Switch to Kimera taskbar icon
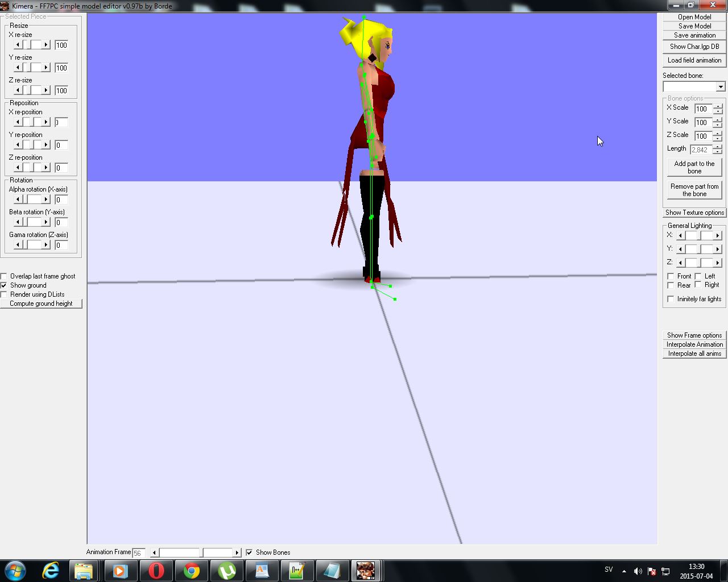 pos(366,571)
